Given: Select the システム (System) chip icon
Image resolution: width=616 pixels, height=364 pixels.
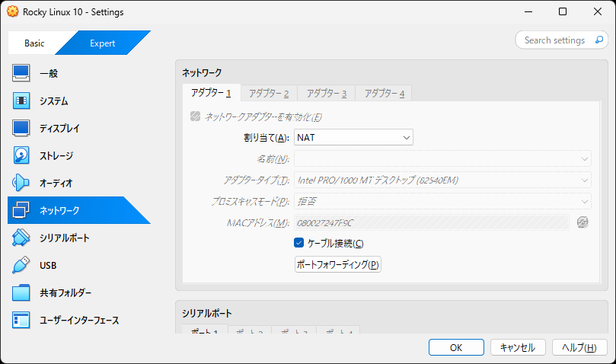Looking at the screenshot, I should 21,101.
